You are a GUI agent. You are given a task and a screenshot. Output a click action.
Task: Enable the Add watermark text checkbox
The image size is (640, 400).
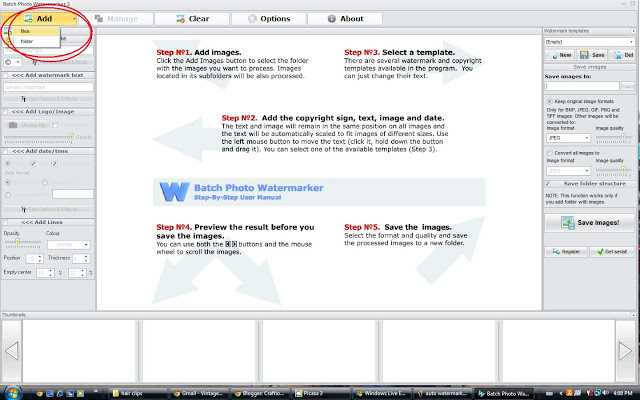tap(5, 76)
